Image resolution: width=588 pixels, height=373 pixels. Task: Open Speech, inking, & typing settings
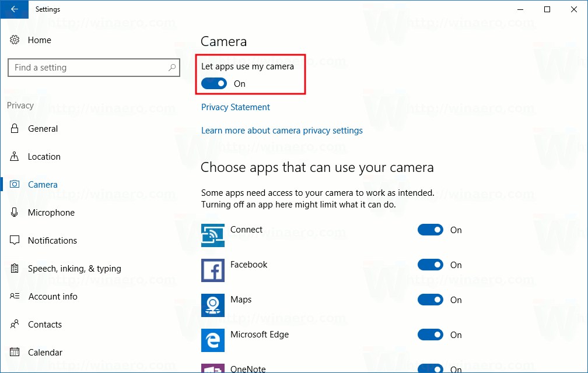point(74,269)
